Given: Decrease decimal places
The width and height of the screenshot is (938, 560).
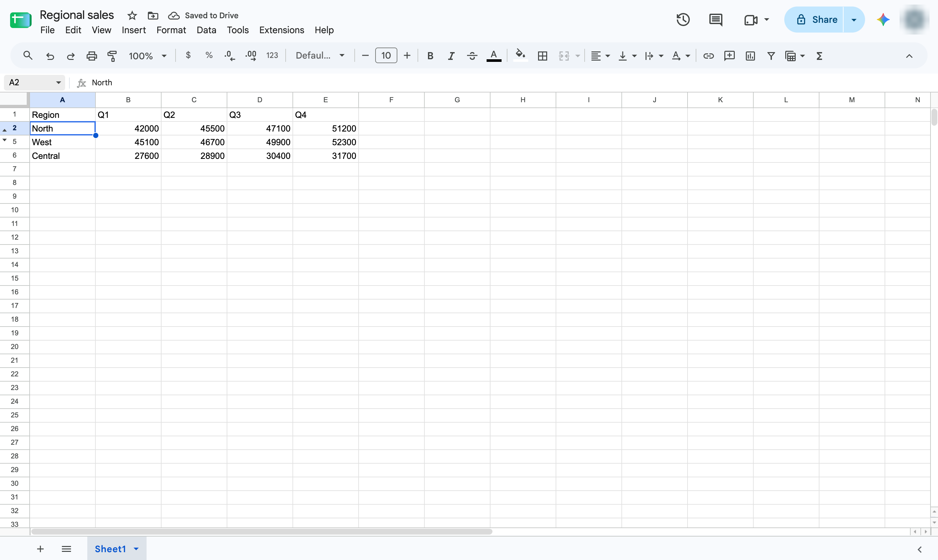Looking at the screenshot, I should point(230,56).
